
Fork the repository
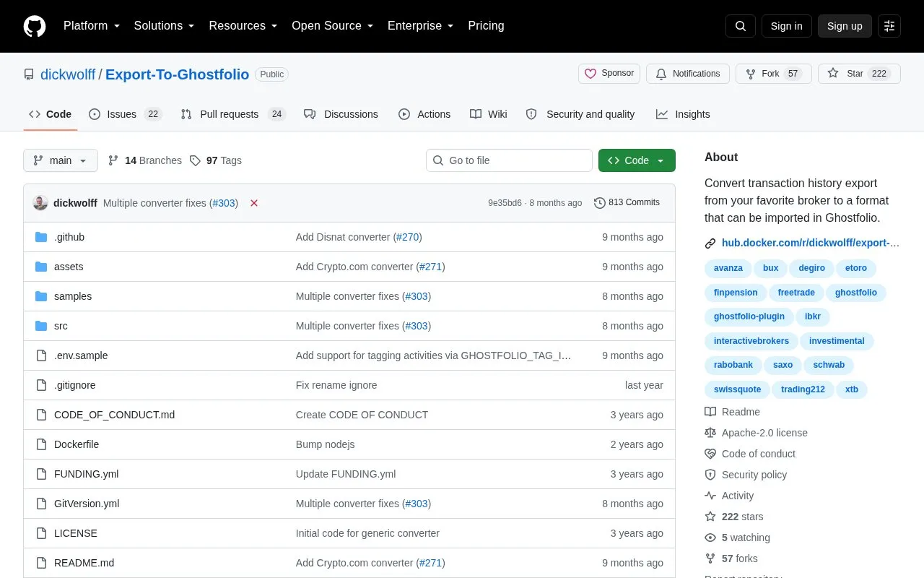click(x=774, y=74)
